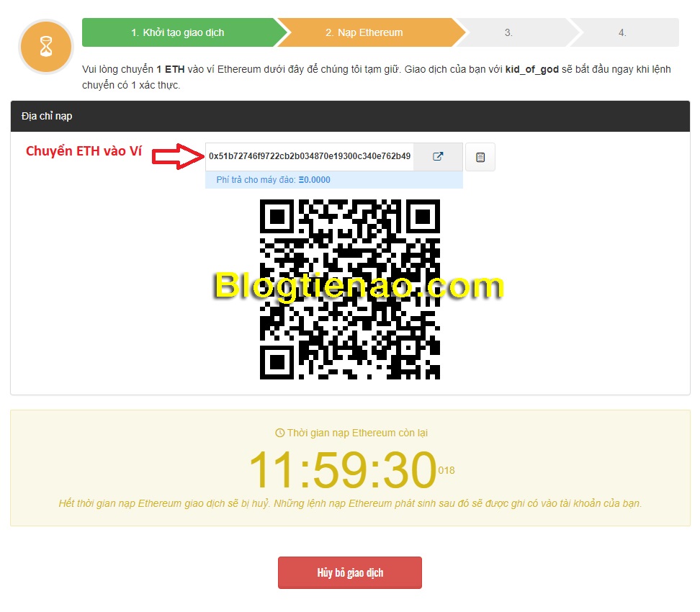
Task: Copy the wallet address with the clipboard icon
Action: point(480,157)
